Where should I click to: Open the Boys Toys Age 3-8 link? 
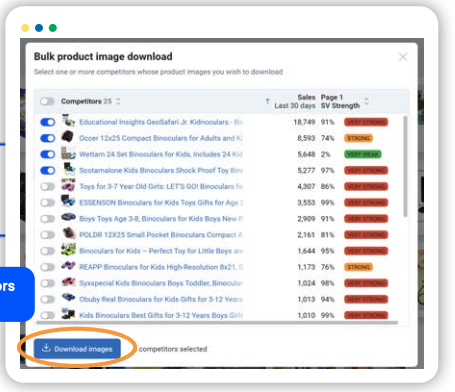(161, 219)
